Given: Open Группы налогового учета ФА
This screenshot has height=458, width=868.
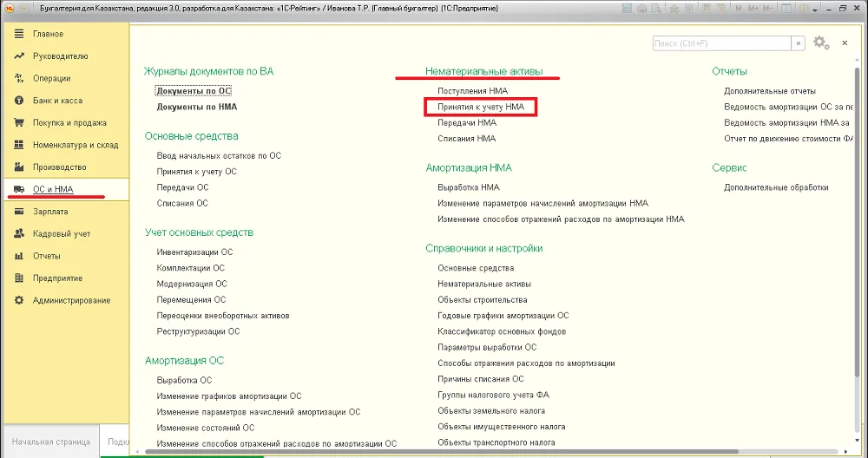Looking at the screenshot, I should click(493, 395).
